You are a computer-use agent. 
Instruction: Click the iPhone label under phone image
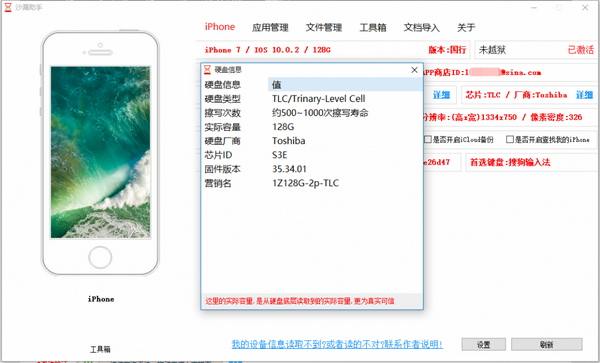(x=101, y=299)
